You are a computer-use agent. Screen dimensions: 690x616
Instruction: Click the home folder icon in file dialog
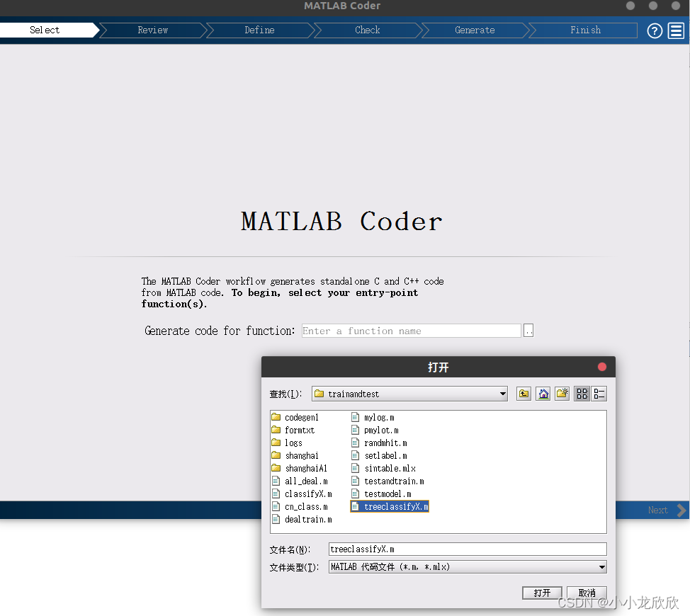tap(543, 394)
